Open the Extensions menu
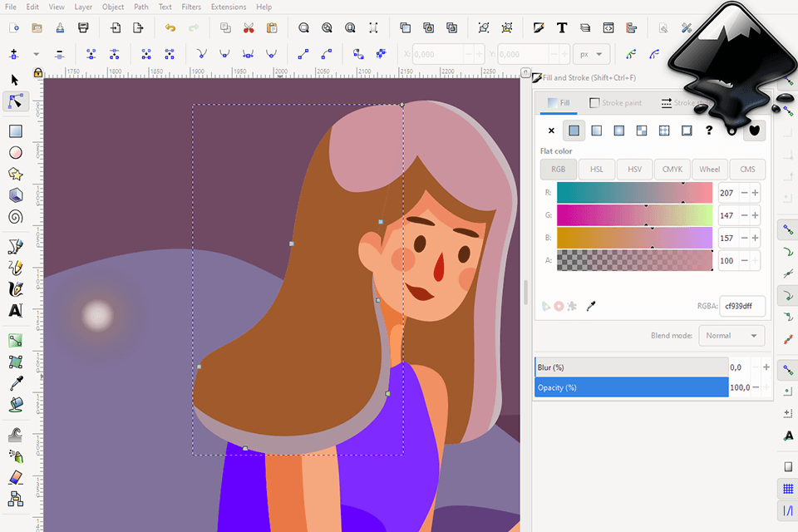The width and height of the screenshot is (798, 532). pyautogui.click(x=229, y=7)
